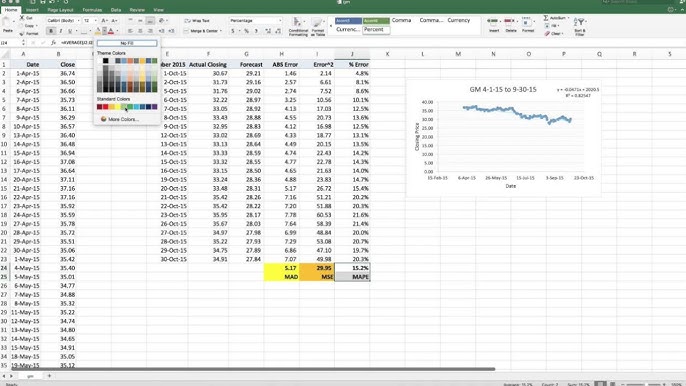686x386 pixels.
Task: Click the Borders icon
Action: point(84,31)
